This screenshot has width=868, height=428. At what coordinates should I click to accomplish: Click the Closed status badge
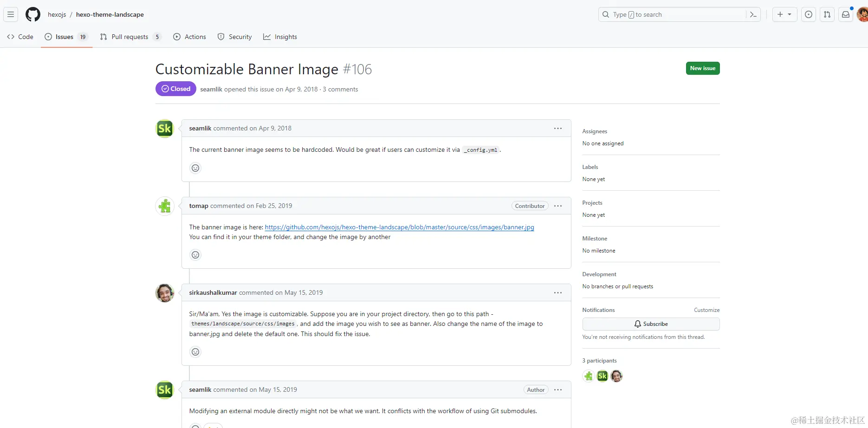point(176,89)
